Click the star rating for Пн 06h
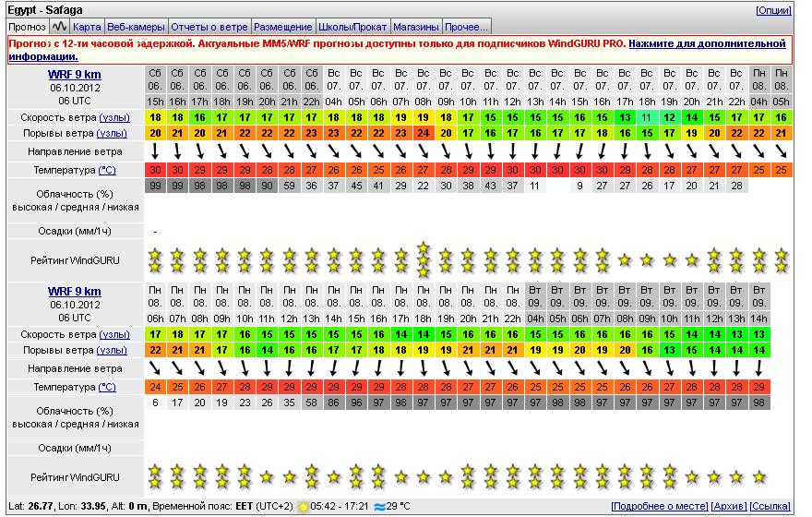 [155, 477]
